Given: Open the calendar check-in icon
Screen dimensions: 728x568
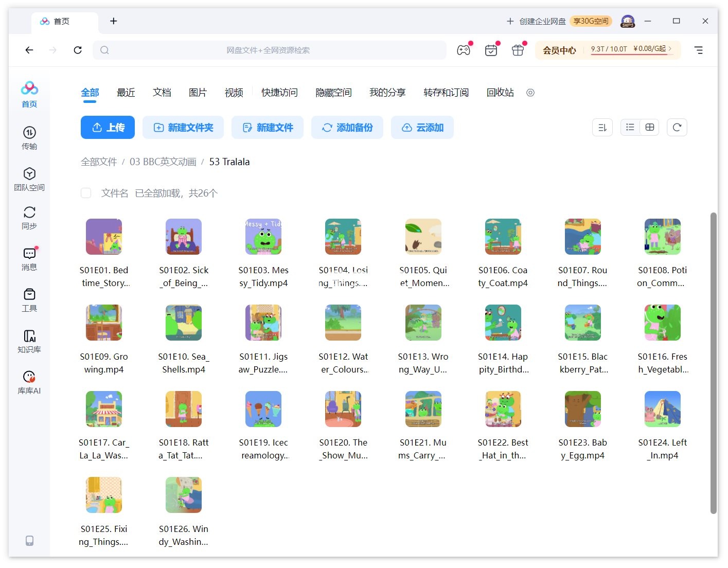Looking at the screenshot, I should 491,50.
